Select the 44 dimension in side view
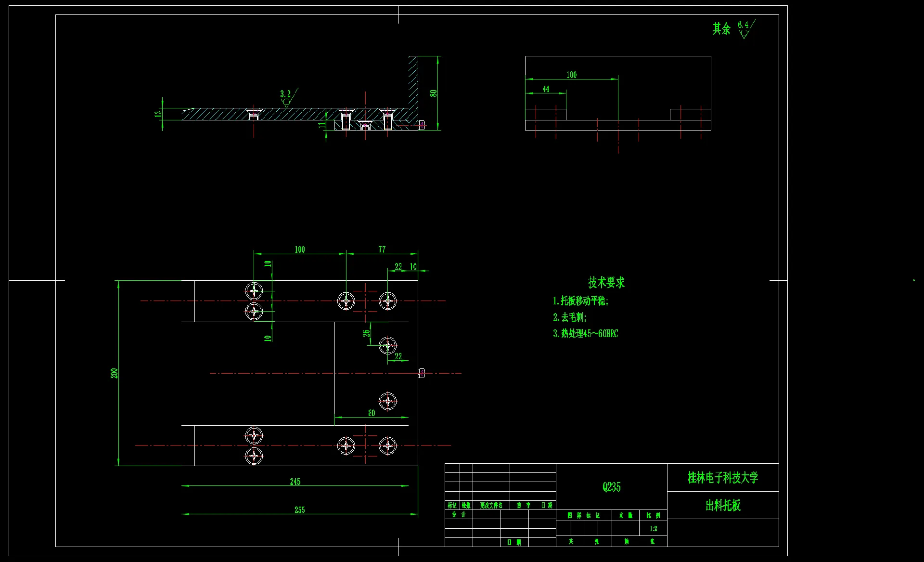 (x=546, y=89)
